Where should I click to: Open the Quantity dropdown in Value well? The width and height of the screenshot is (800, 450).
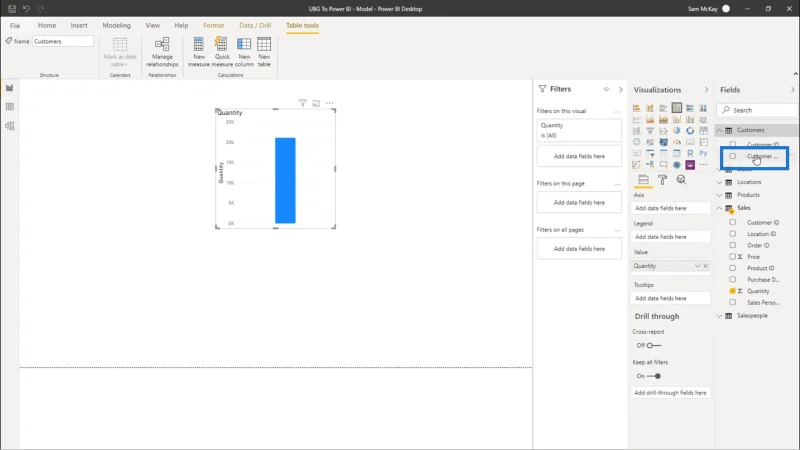click(x=697, y=266)
